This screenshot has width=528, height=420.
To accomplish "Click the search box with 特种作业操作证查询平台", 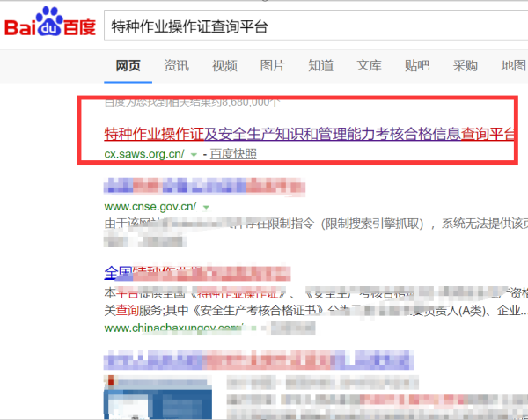I will (316, 26).
